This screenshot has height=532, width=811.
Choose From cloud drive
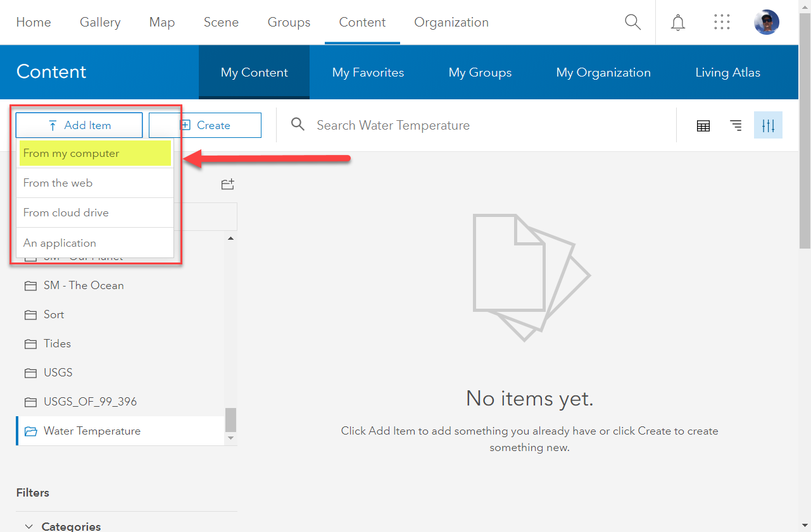95,213
